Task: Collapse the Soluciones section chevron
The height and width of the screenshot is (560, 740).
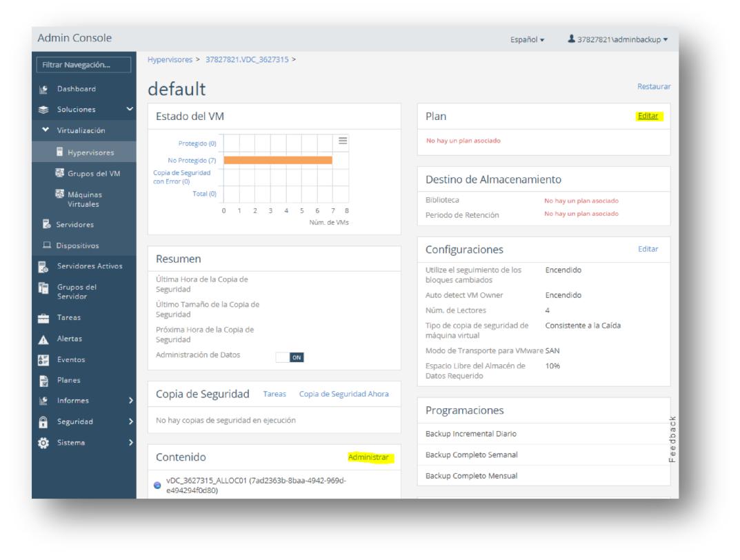Action: [130, 109]
